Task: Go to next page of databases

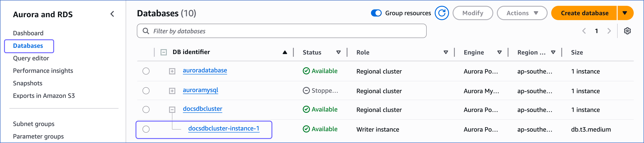Action: pos(609,31)
